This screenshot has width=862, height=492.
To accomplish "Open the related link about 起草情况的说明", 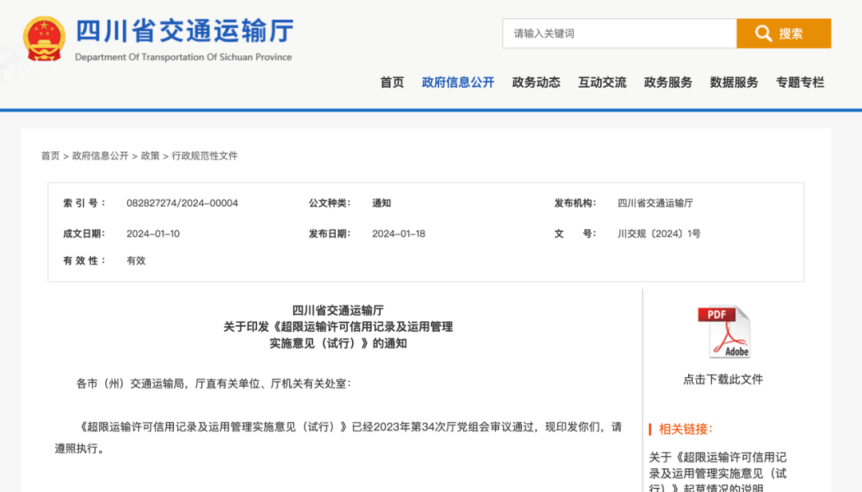I will [718, 473].
